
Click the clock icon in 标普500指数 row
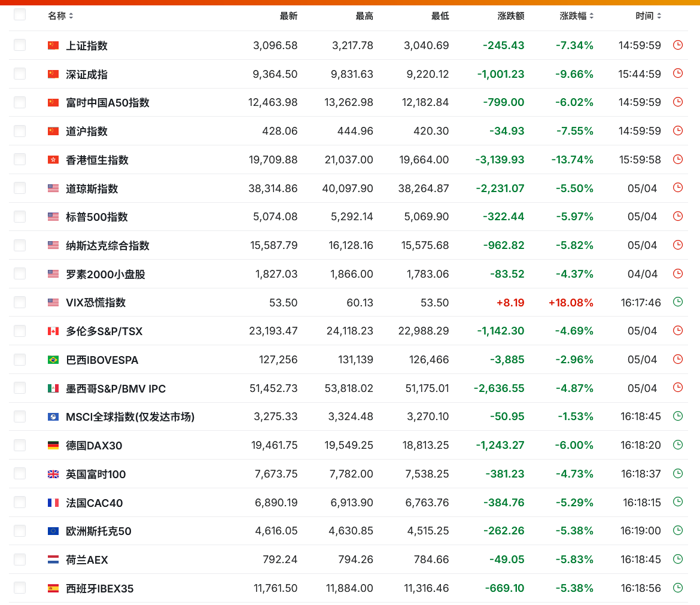678,216
